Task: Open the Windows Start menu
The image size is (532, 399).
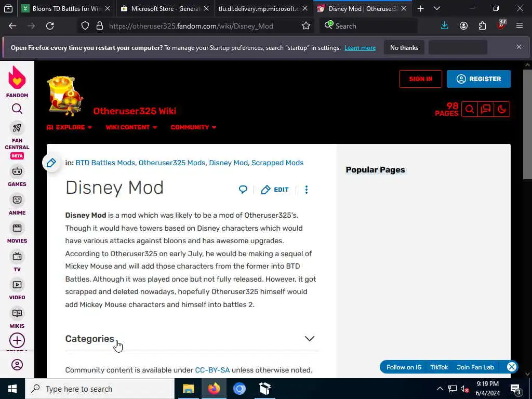Action: (x=12, y=389)
